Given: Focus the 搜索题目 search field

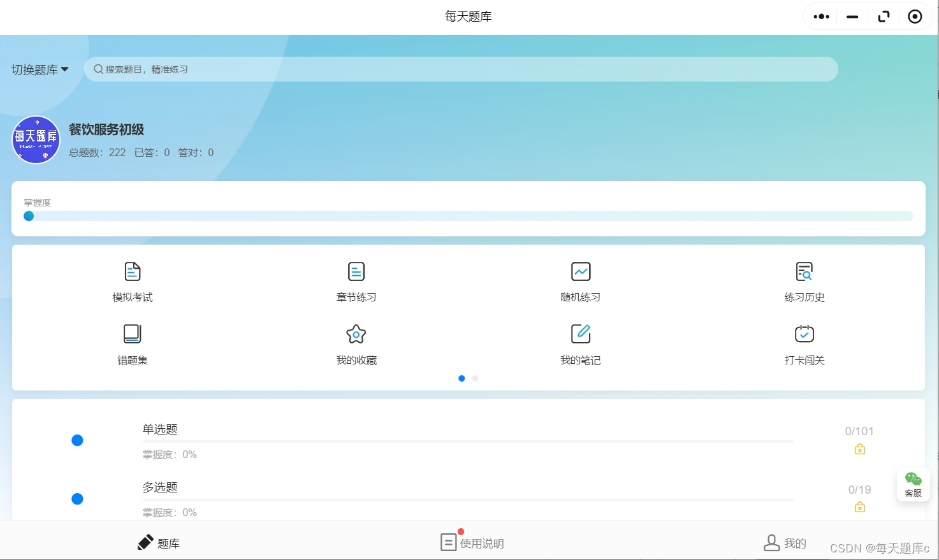Looking at the screenshot, I should pyautogui.click(x=461, y=69).
